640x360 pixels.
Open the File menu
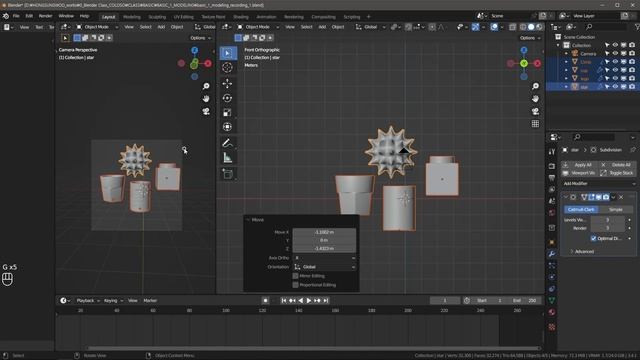pos(16,16)
